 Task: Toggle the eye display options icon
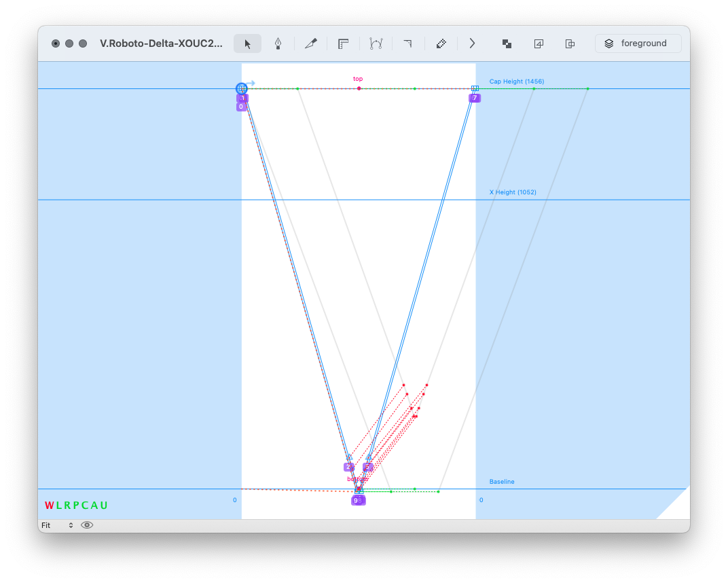coord(87,525)
